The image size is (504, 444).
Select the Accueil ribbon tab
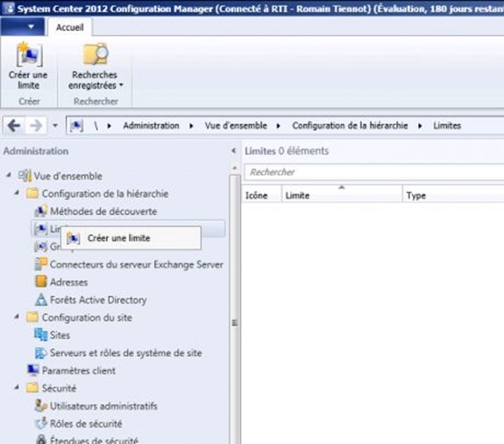click(70, 27)
